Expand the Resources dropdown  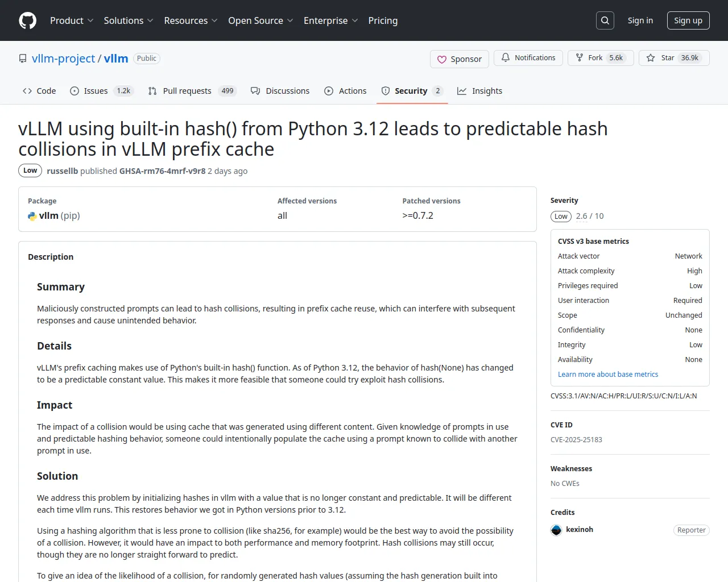(x=191, y=20)
